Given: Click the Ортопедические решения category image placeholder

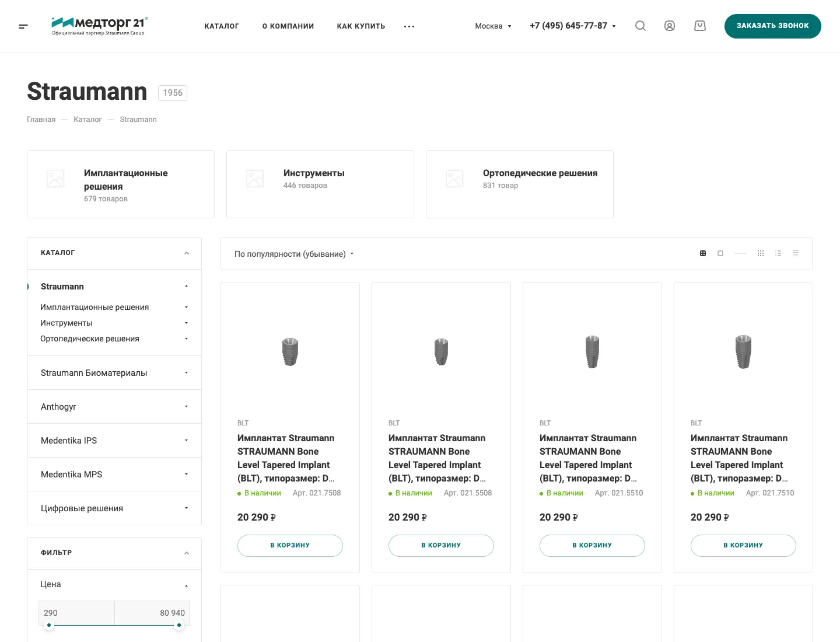Looking at the screenshot, I should tap(454, 179).
